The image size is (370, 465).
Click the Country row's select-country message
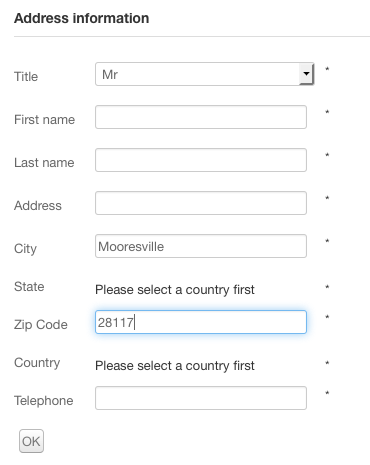[x=175, y=366]
